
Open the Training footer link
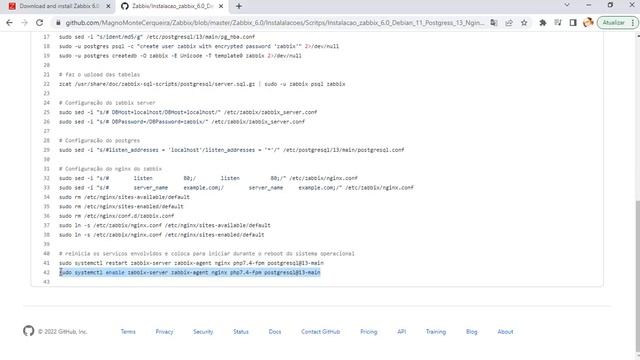point(436,332)
